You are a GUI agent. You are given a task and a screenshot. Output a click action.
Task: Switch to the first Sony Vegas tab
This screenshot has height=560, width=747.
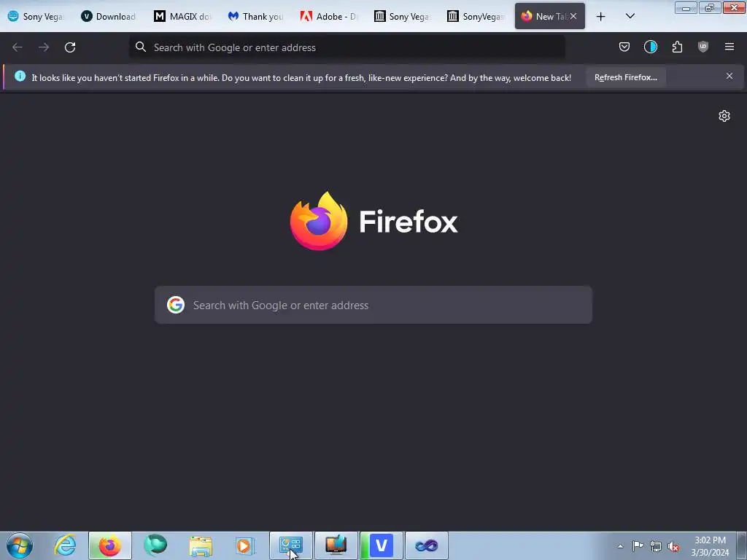click(x=36, y=16)
